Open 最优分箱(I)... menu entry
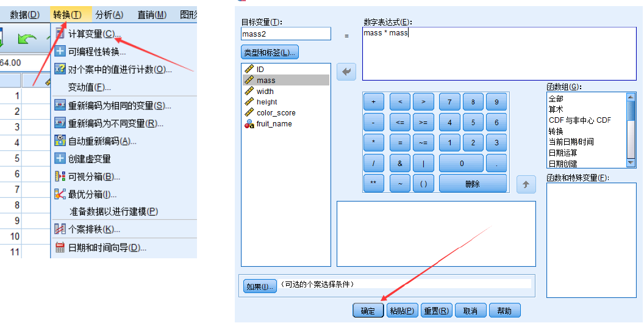644x323 pixels. 93,194
